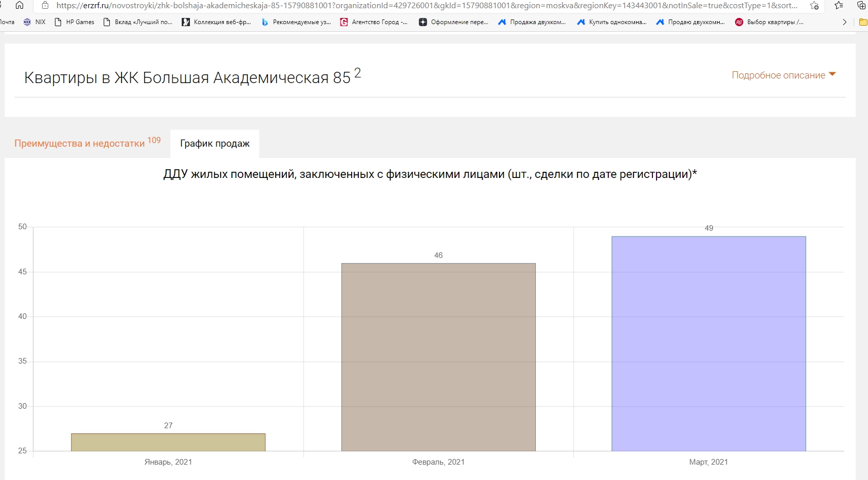
Task: Click the Февраль 2021 bar
Action: (438, 357)
